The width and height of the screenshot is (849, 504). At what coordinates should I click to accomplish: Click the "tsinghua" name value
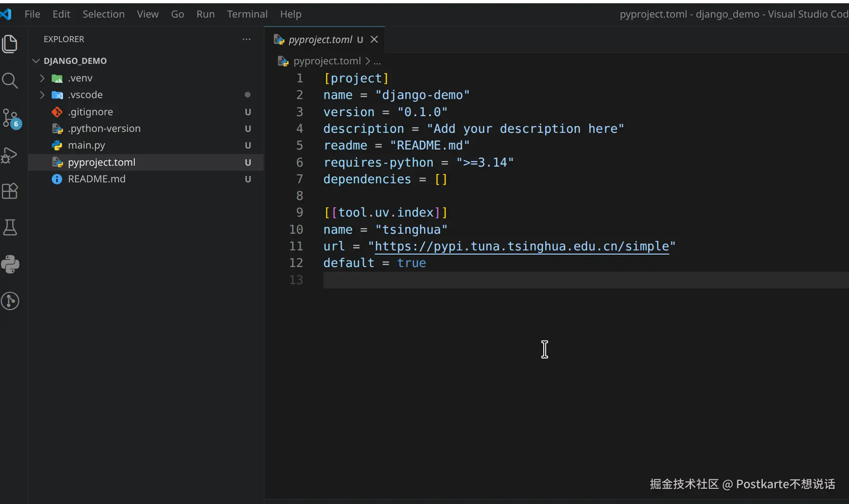click(411, 230)
